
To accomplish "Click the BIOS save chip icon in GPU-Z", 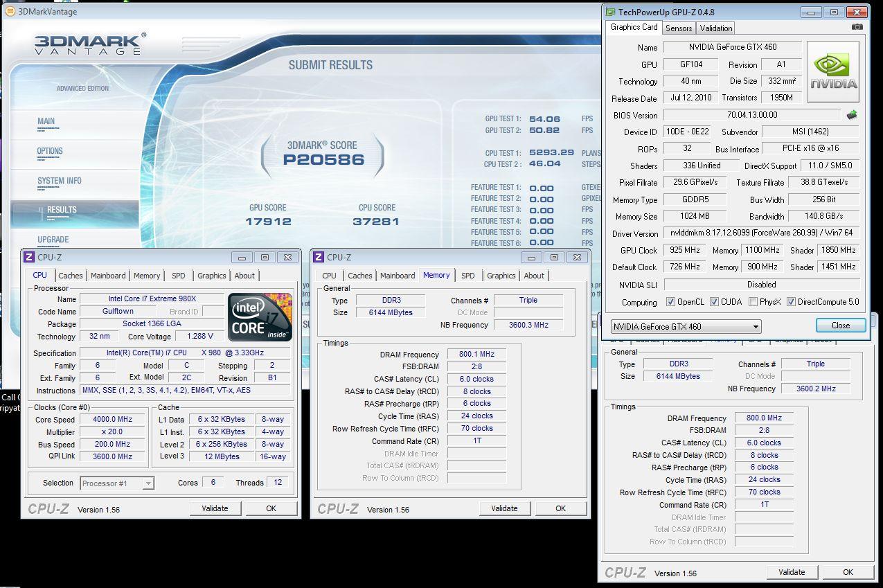I will coord(852,115).
